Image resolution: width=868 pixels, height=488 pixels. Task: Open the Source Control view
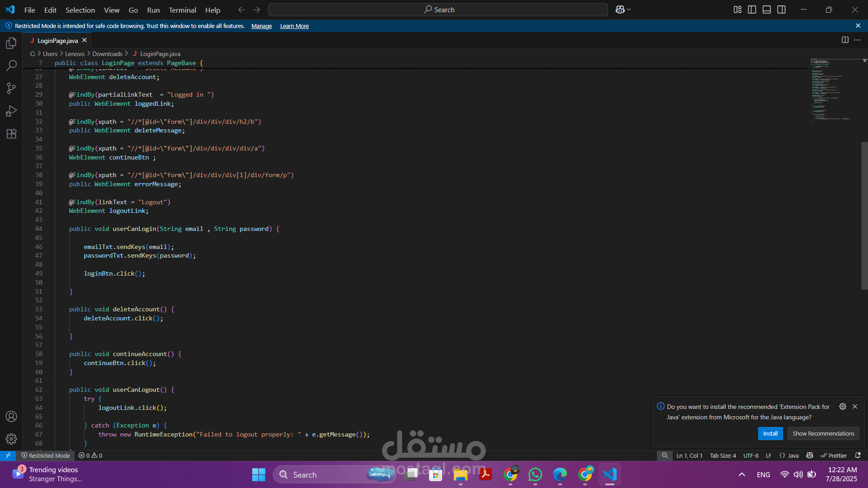pyautogui.click(x=11, y=89)
